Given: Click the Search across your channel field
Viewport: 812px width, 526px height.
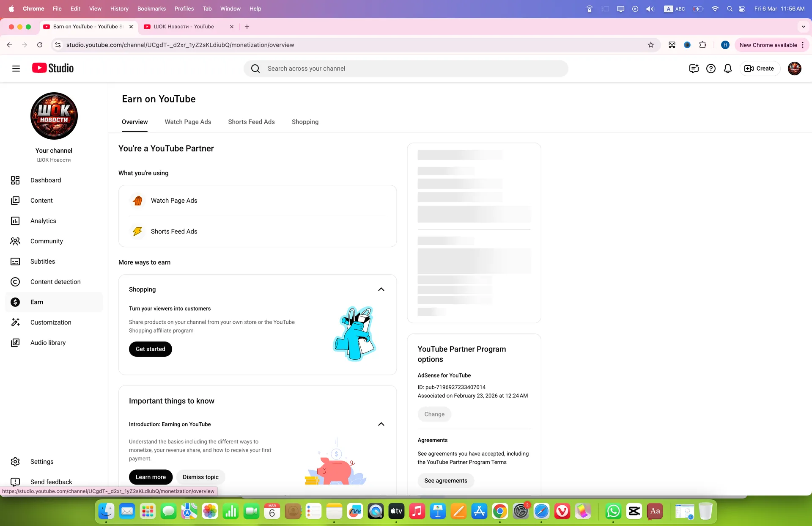Looking at the screenshot, I should 406,69.
